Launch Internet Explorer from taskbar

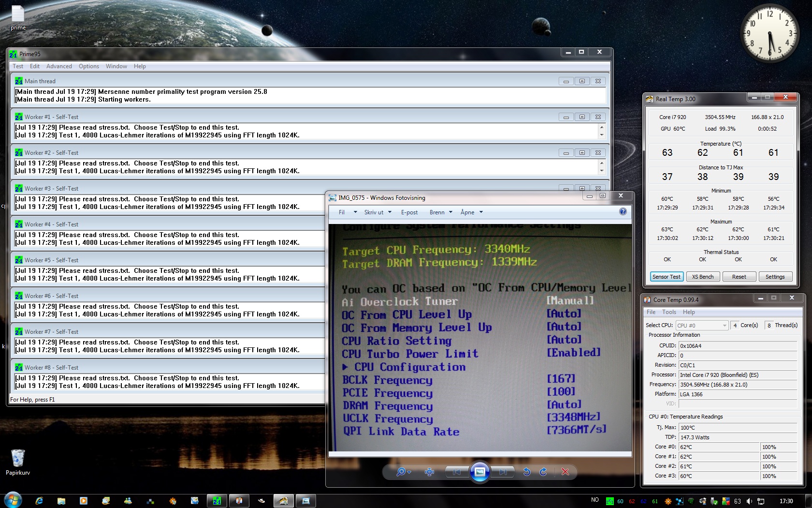tap(39, 501)
